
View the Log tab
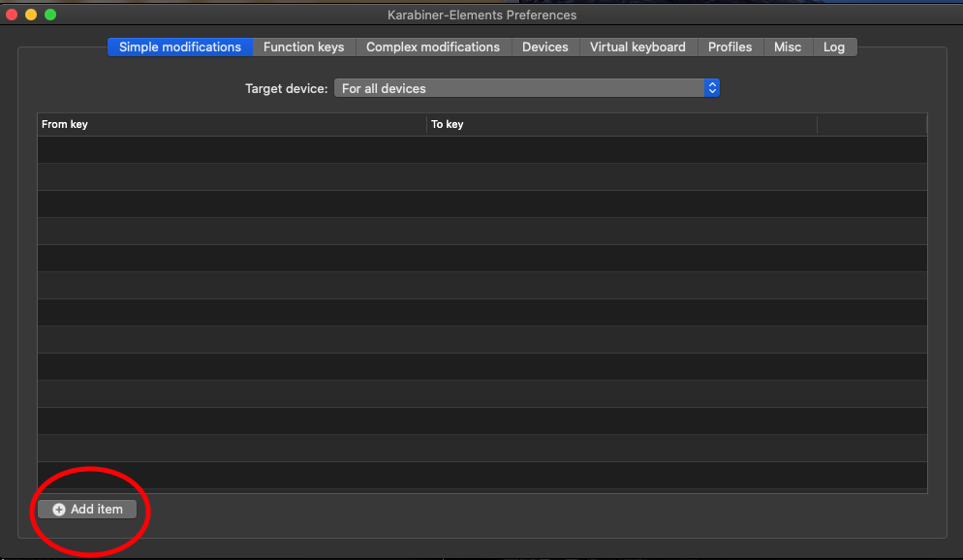[834, 47]
